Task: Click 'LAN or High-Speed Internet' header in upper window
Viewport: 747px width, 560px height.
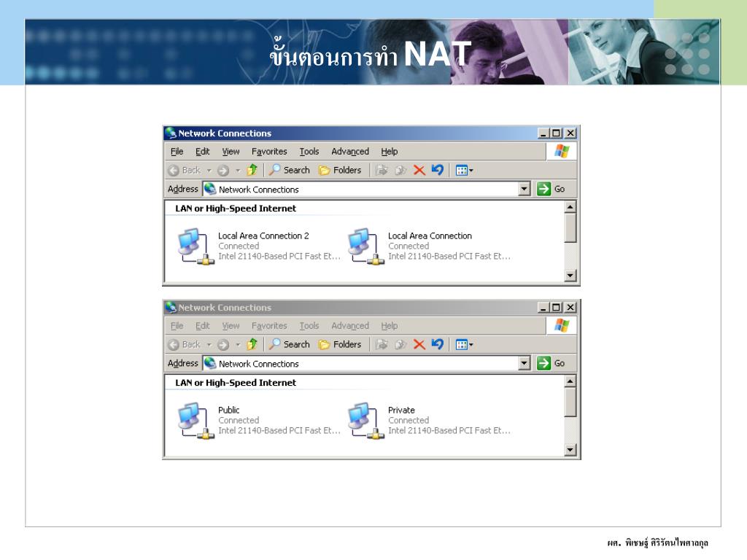Action: (236, 208)
